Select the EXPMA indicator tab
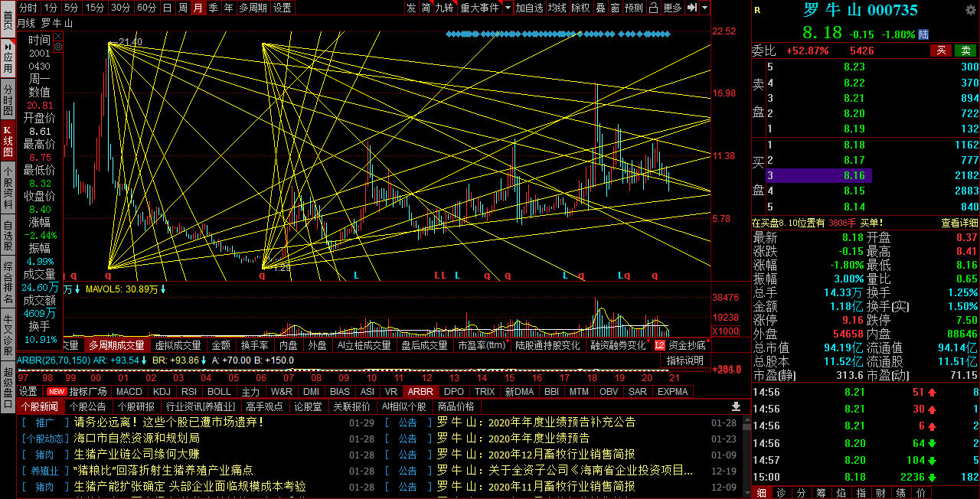The height and width of the screenshot is (499, 980). click(x=672, y=392)
